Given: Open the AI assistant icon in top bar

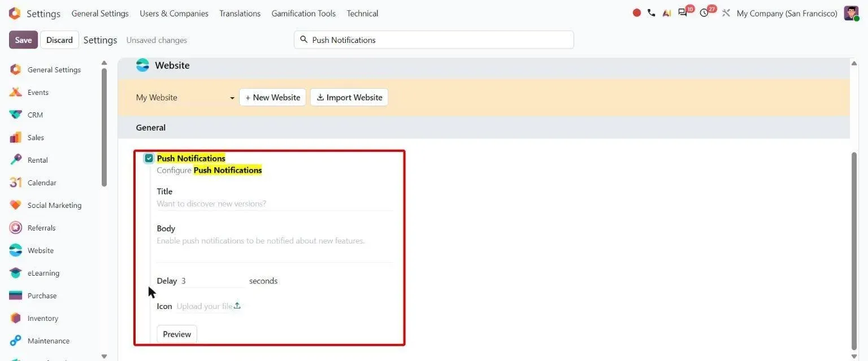Looking at the screenshot, I should [667, 13].
